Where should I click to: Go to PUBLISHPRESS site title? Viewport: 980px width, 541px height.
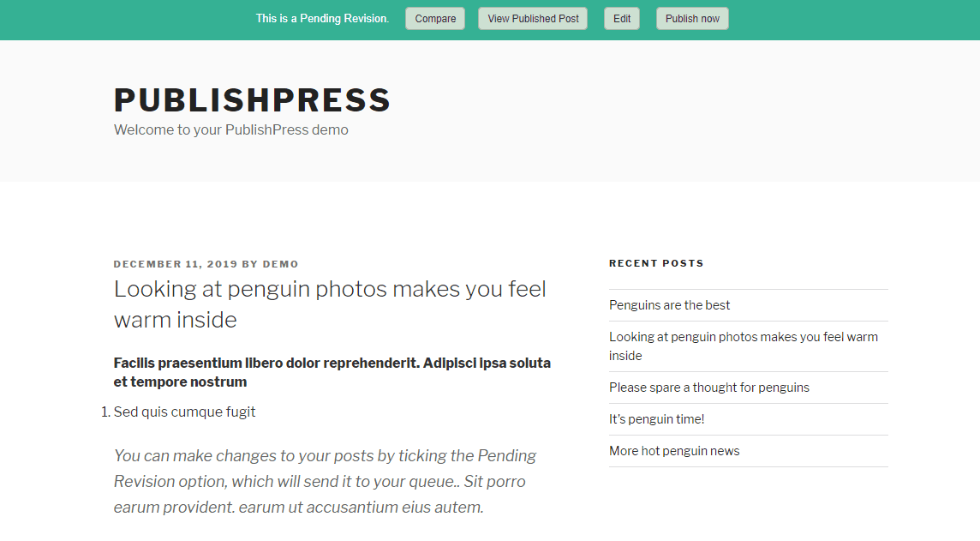click(253, 100)
